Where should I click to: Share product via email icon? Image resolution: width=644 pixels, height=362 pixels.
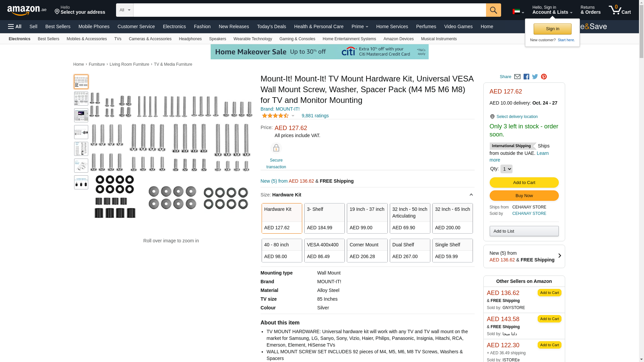[517, 77]
